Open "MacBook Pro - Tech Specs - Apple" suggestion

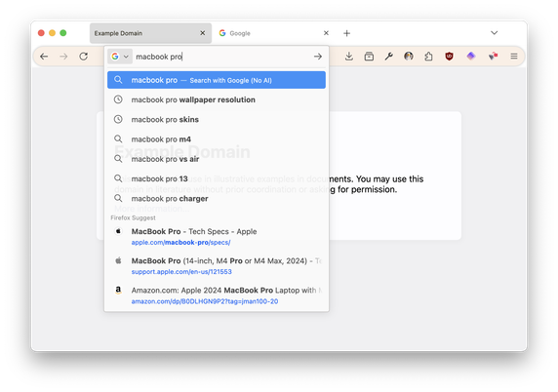pyautogui.click(x=217, y=237)
